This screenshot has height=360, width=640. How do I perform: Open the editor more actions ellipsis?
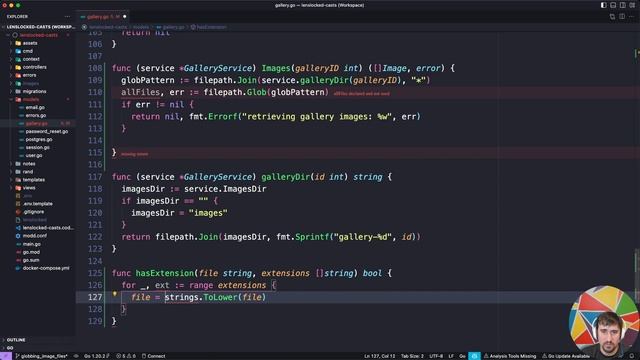pos(631,16)
